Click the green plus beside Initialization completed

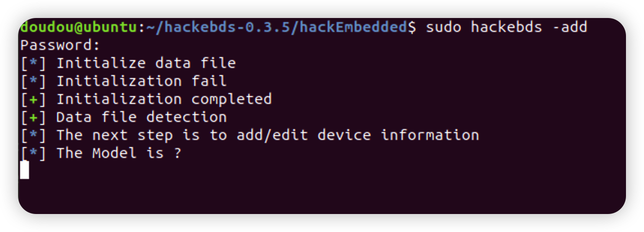[33, 99]
